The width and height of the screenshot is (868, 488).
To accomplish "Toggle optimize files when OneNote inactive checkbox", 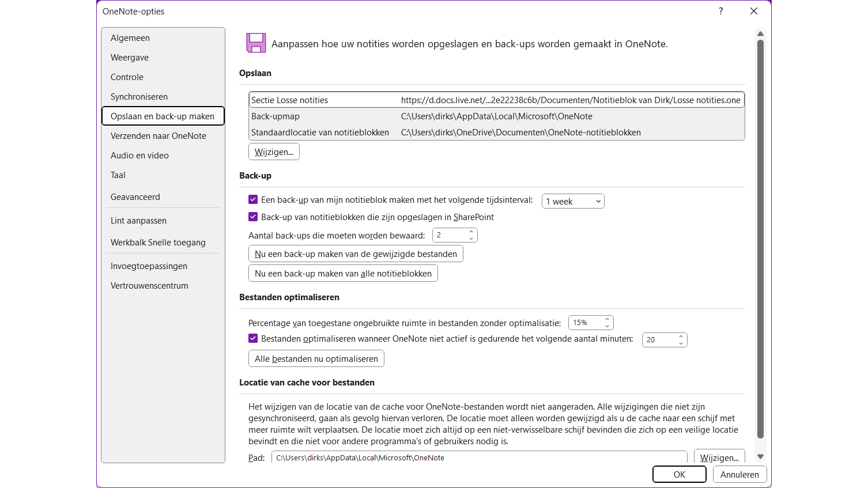I will point(253,338).
